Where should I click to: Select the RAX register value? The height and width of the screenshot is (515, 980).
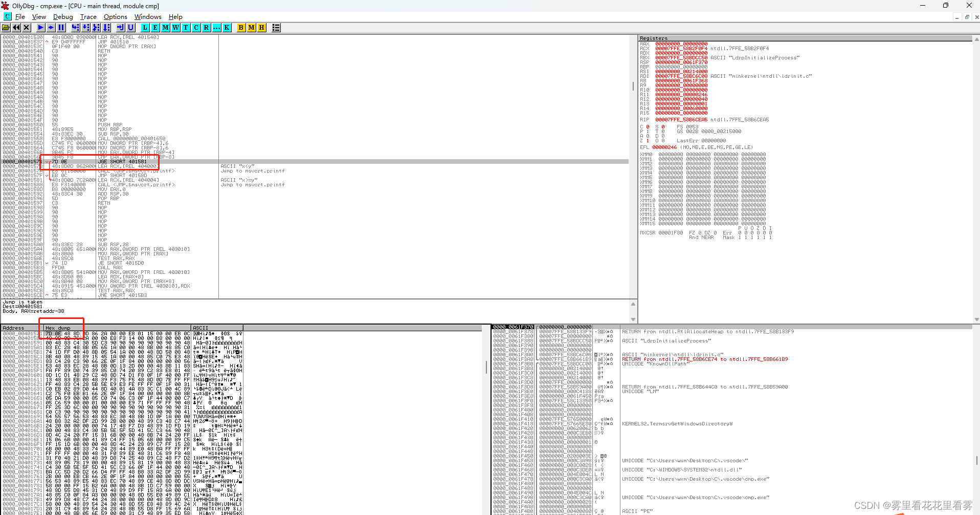point(681,44)
